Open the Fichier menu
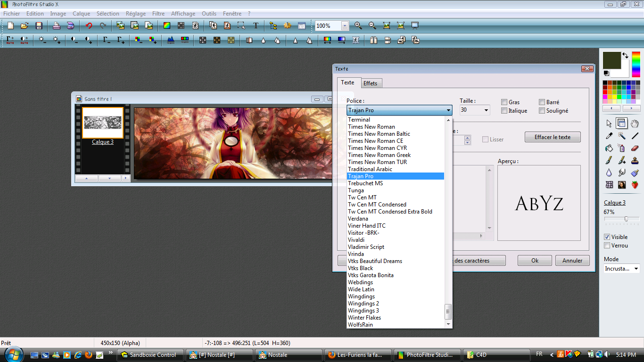The image size is (644, 362). point(12,14)
